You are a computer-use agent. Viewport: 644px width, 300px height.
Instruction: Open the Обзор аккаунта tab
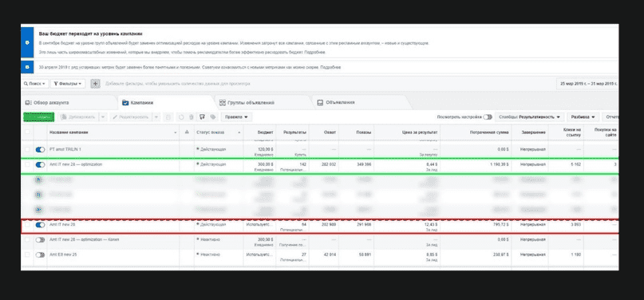pyautogui.click(x=47, y=103)
